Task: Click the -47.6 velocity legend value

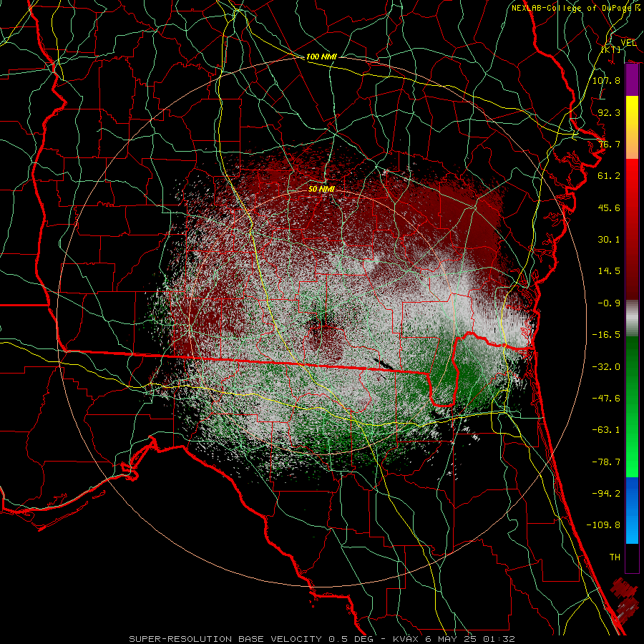Action: [x=606, y=399]
